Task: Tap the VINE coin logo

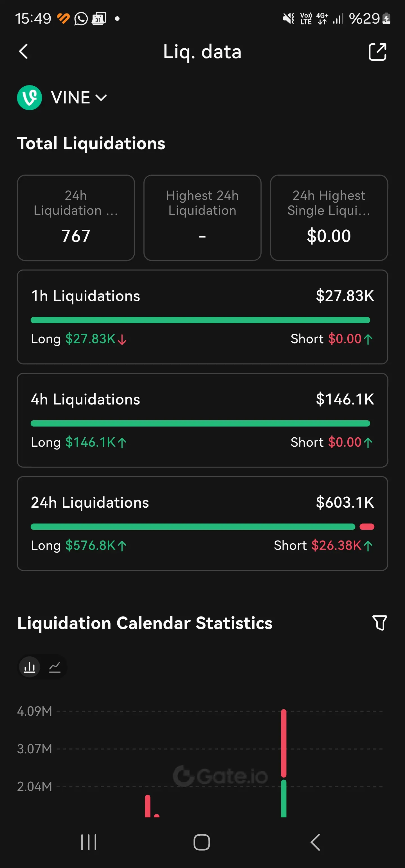Action: click(x=30, y=98)
